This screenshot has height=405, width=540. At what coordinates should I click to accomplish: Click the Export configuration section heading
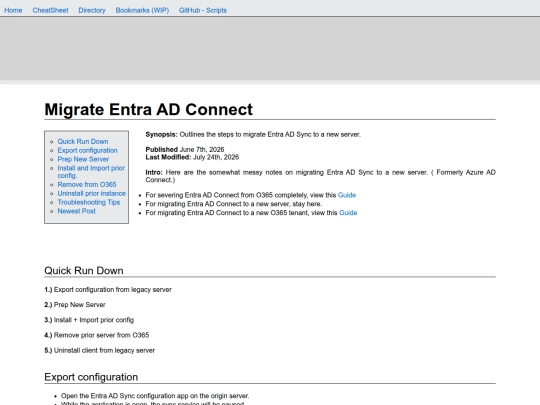click(91, 377)
